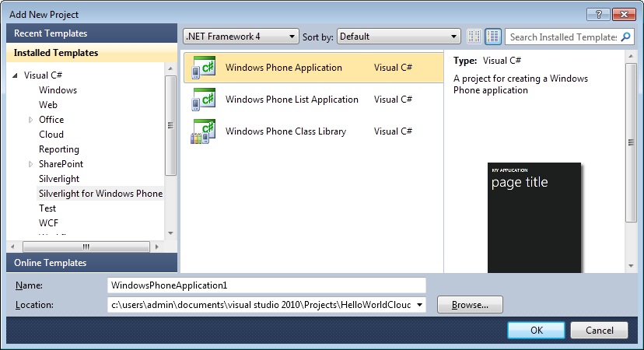
Task: Click the page title preview thumbnail
Action: click(534, 218)
